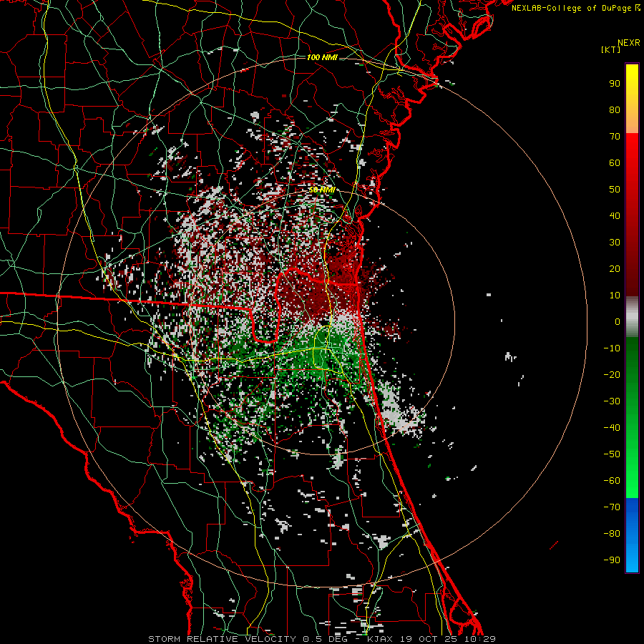Click the 90 value on the velocity scale
644x644 pixels.
coord(615,84)
